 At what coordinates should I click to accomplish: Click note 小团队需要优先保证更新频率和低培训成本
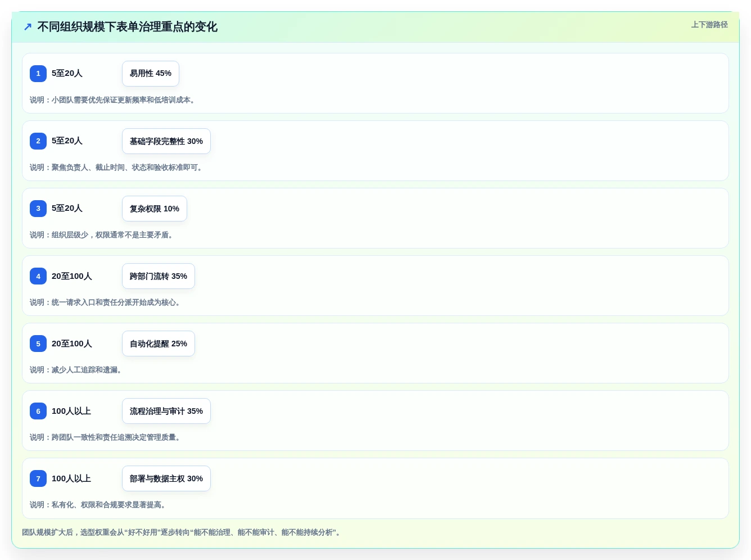pyautogui.click(x=112, y=100)
